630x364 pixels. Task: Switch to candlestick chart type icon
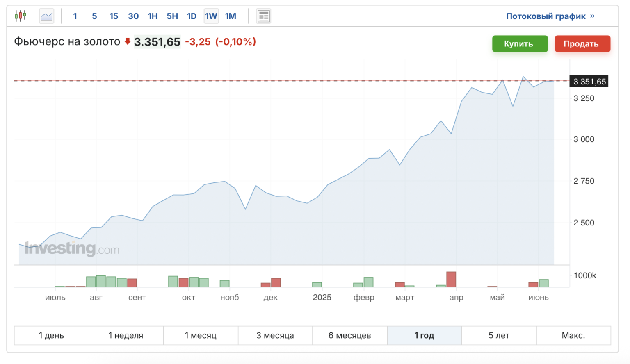tap(20, 16)
